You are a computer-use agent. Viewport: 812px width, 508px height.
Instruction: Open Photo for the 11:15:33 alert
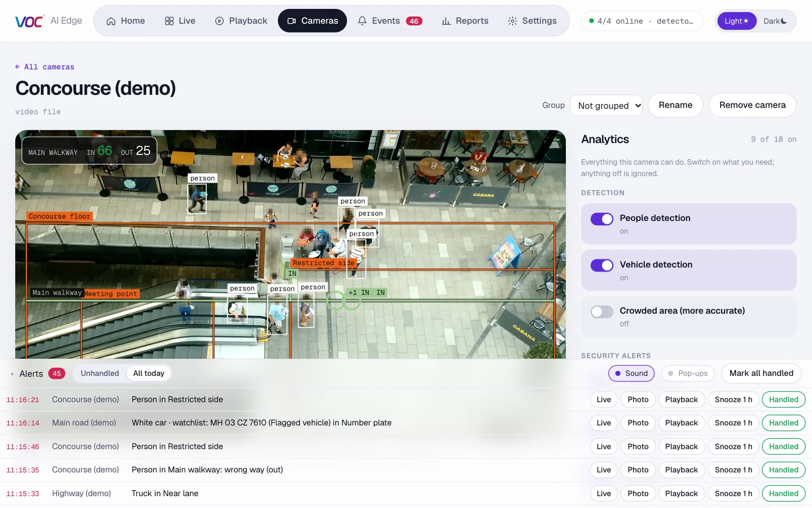638,494
